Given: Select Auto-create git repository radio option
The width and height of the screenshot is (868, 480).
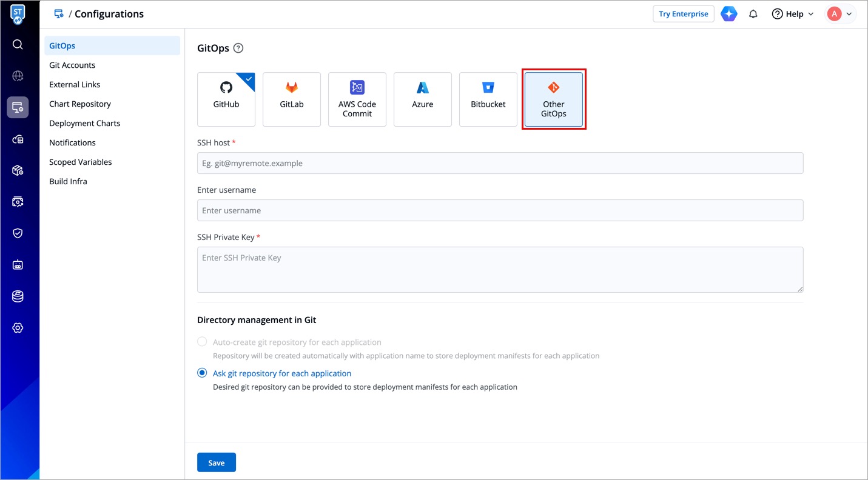Looking at the screenshot, I should pyautogui.click(x=203, y=342).
